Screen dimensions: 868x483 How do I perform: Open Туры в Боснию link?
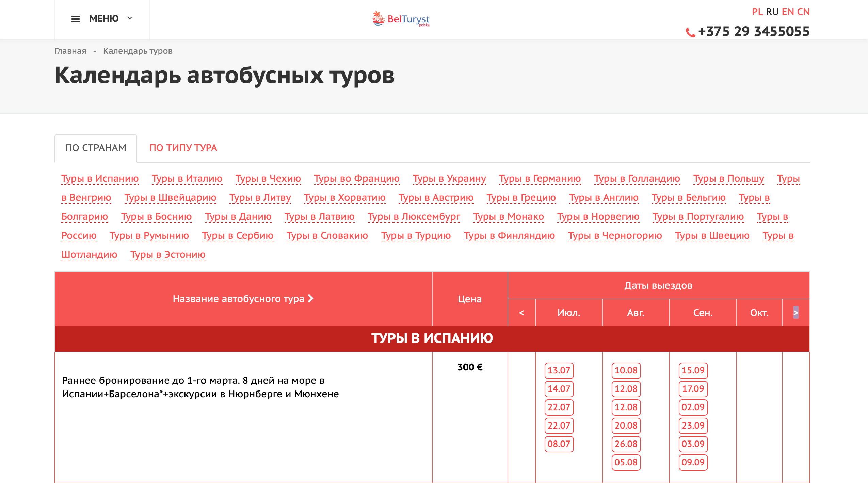(157, 216)
